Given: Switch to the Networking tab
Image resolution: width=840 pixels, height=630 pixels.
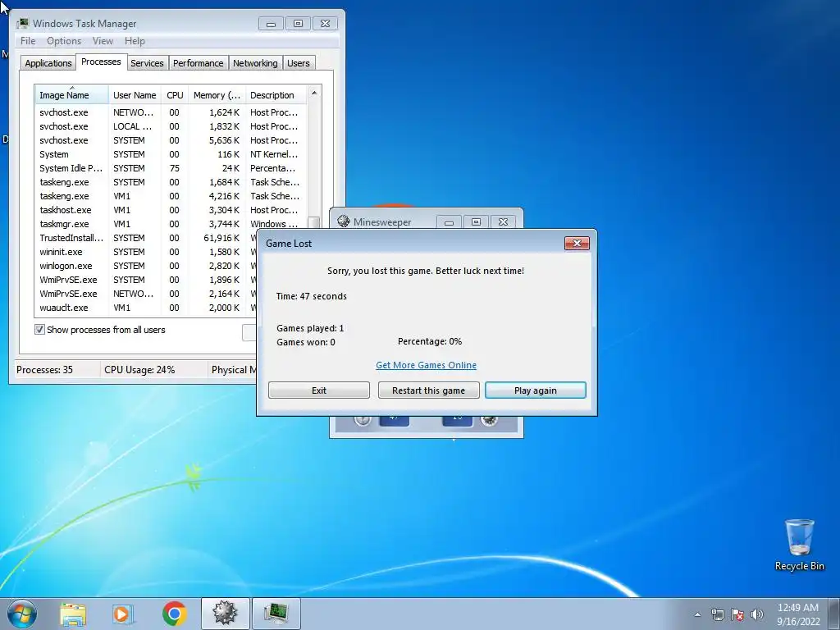Looking at the screenshot, I should pos(255,62).
